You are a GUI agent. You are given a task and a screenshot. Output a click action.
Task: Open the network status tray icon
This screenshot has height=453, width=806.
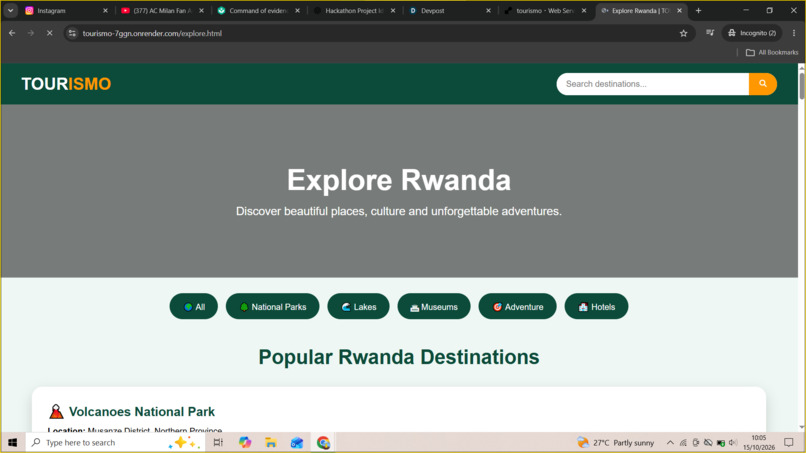point(683,442)
